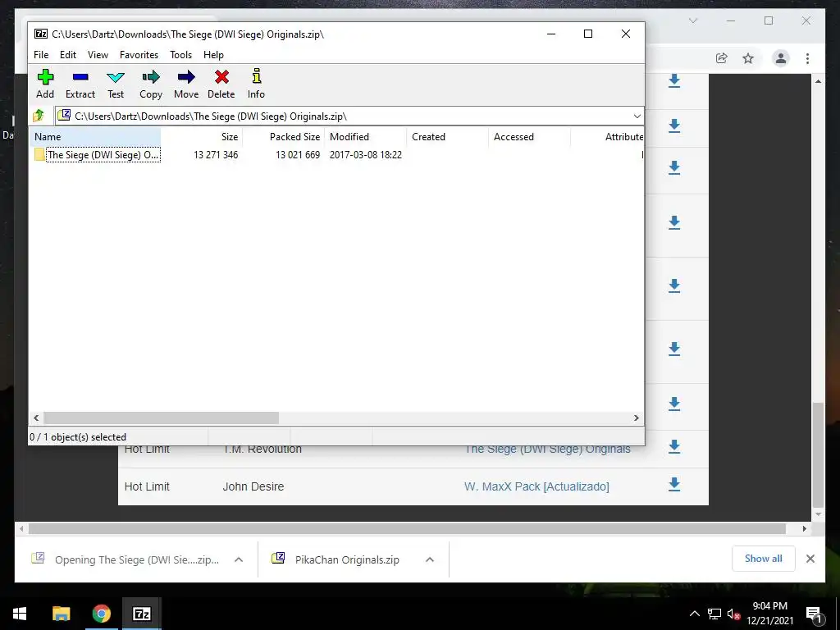
Task: Expand options for Opening The Siege download
Action: tap(239, 559)
